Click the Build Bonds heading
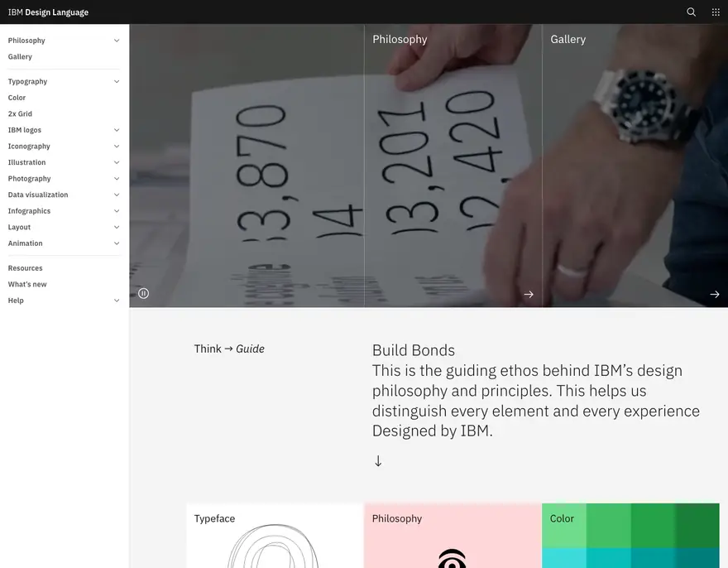 (x=413, y=350)
